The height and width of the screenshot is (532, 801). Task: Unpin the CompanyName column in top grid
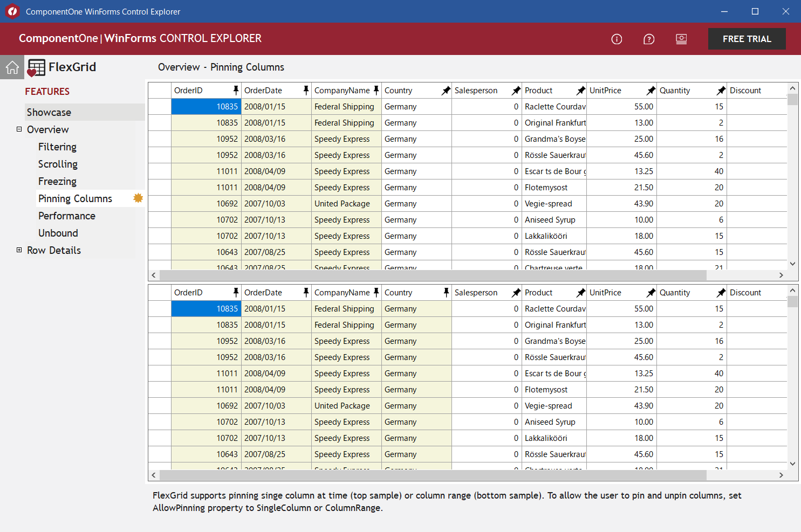click(376, 90)
